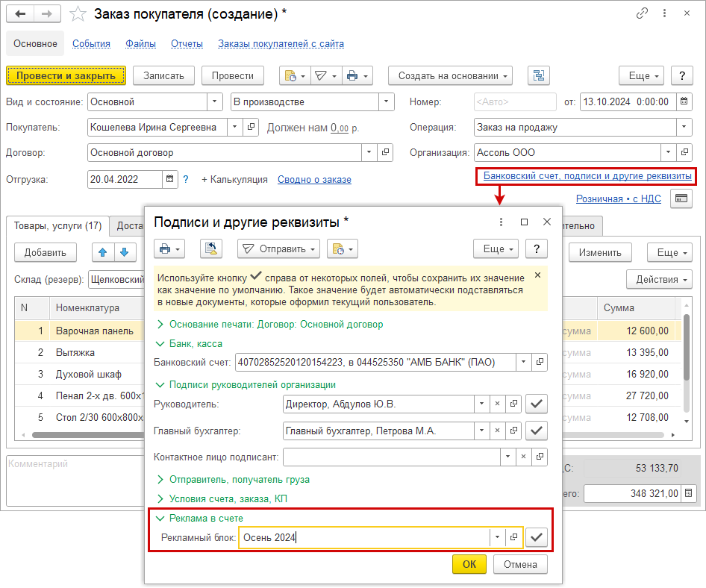Open the document structure icon button
This screenshot has width=706, height=588.
(x=538, y=75)
